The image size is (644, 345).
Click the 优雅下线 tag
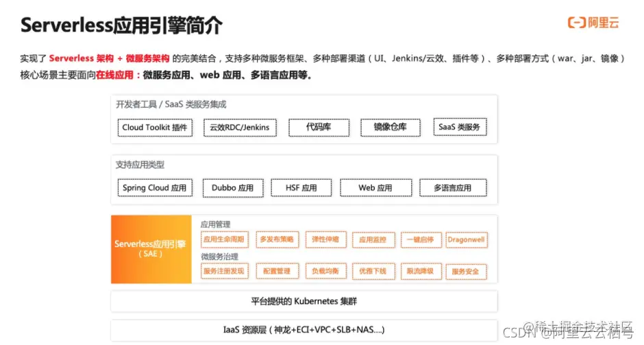(x=373, y=272)
